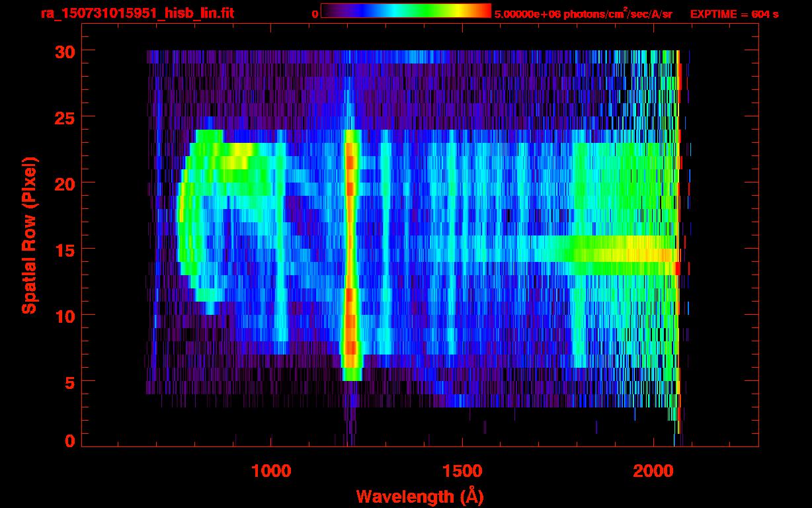Image resolution: width=812 pixels, height=508 pixels.
Task: Click the EXPTIME = 604 s label
Action: click(x=734, y=14)
